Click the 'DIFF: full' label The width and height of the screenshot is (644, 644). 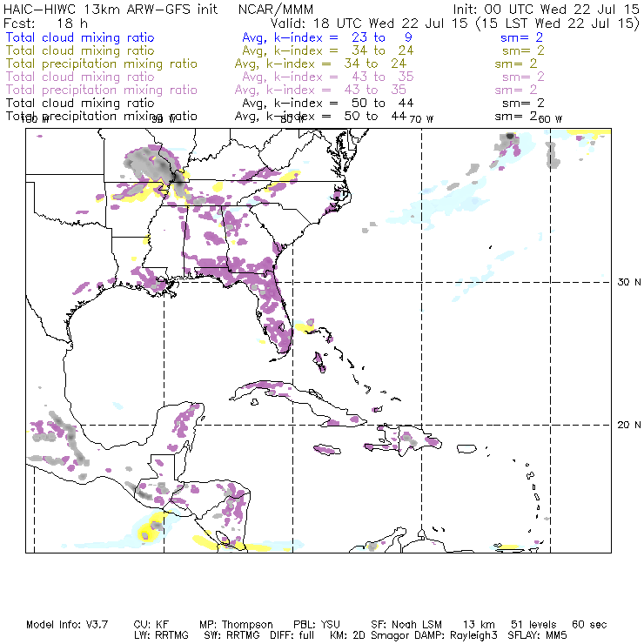292,635
